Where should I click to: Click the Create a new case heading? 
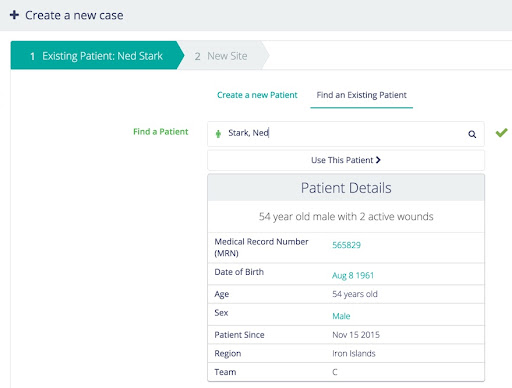point(74,15)
